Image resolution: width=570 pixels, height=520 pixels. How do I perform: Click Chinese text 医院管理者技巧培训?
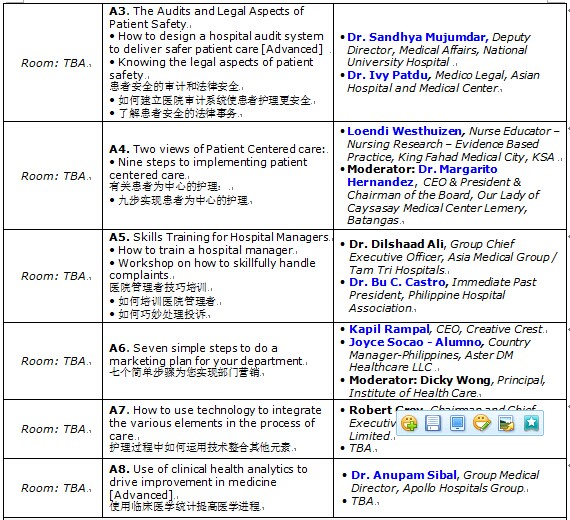pos(158,288)
